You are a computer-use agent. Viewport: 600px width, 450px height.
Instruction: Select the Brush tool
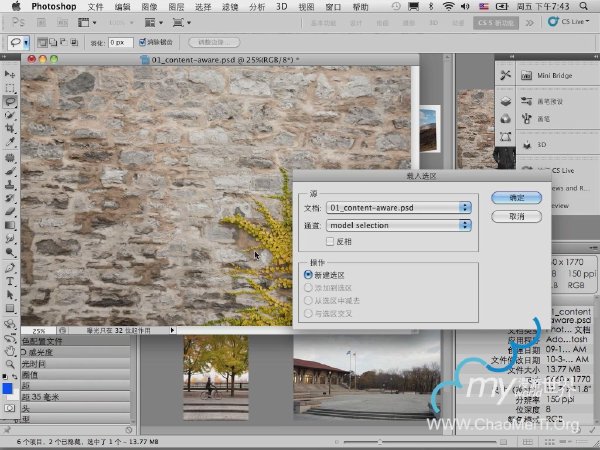(x=10, y=171)
